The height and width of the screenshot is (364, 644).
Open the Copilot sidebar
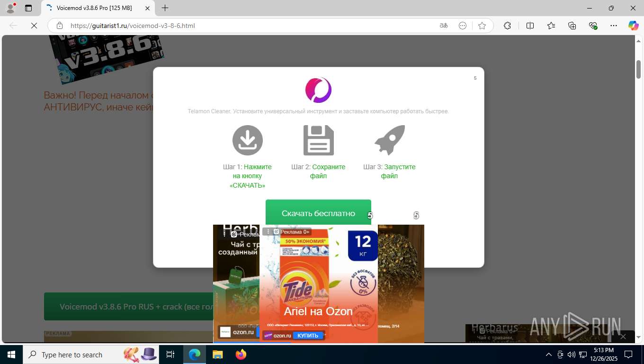(634, 26)
